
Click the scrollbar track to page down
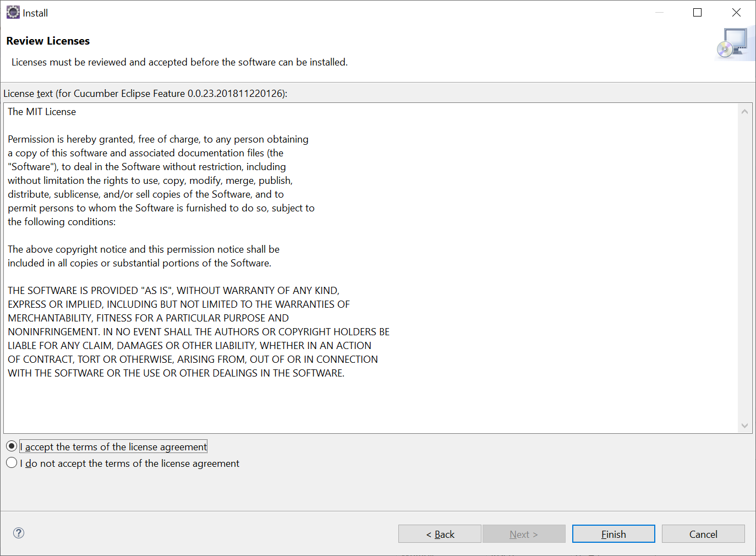point(744,330)
